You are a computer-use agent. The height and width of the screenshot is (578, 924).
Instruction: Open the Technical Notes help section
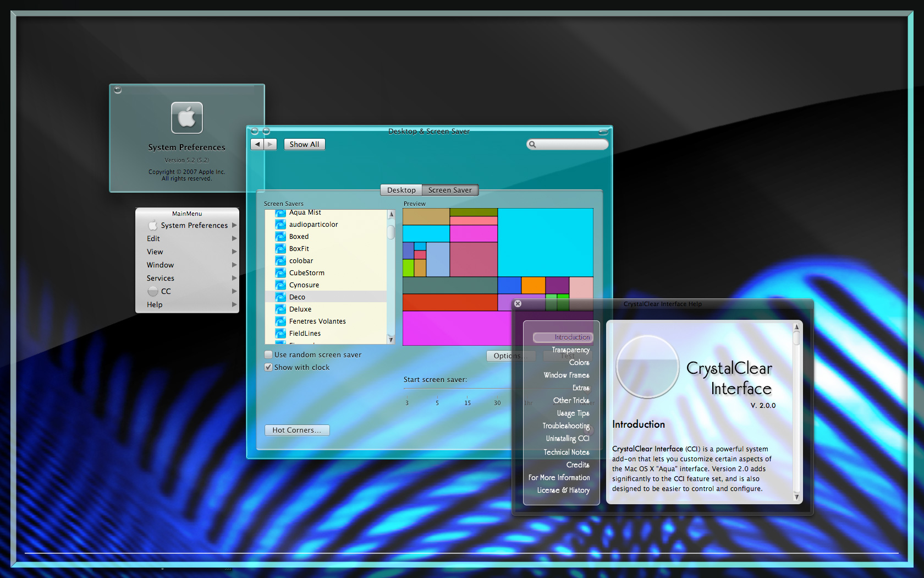[566, 452]
